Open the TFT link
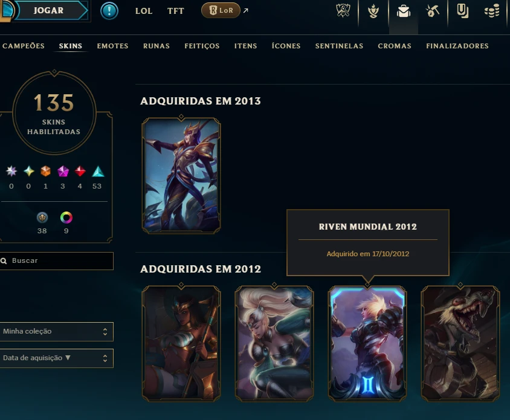Viewport: 510px width, 420px height. [176, 11]
